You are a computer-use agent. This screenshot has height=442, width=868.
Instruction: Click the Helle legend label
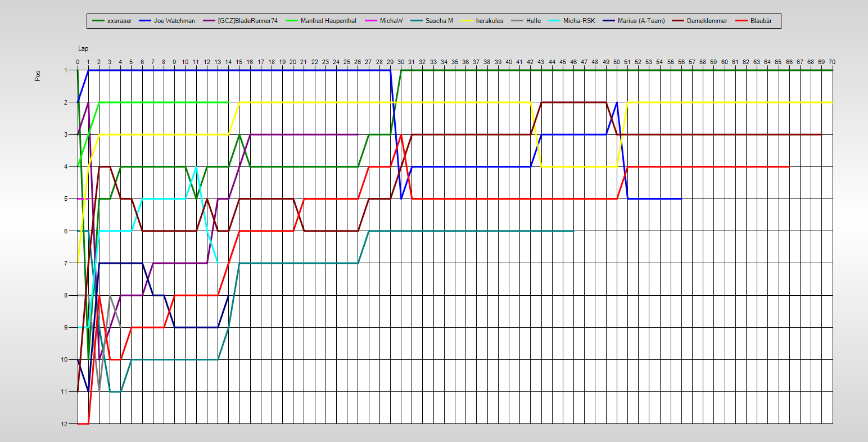[x=534, y=21]
